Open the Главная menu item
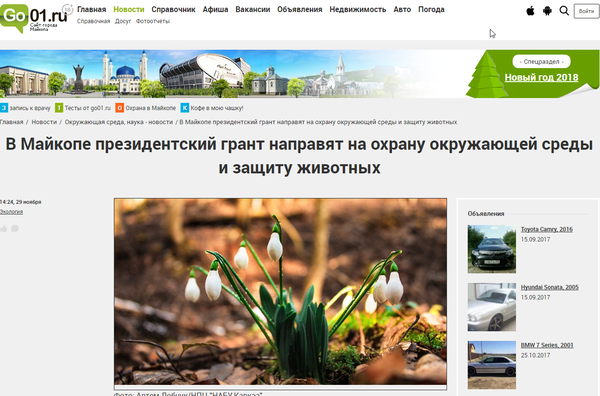 [91, 9]
